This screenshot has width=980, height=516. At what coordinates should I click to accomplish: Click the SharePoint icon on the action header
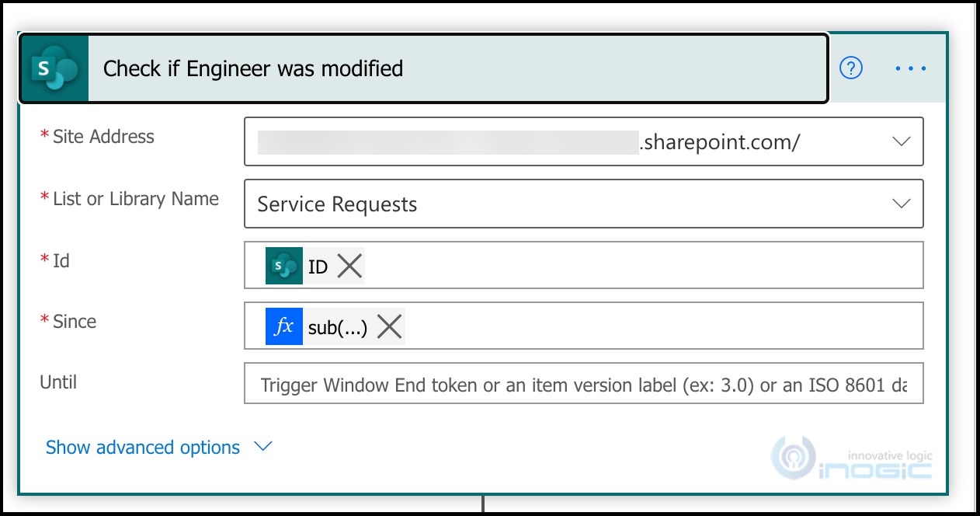click(x=54, y=68)
